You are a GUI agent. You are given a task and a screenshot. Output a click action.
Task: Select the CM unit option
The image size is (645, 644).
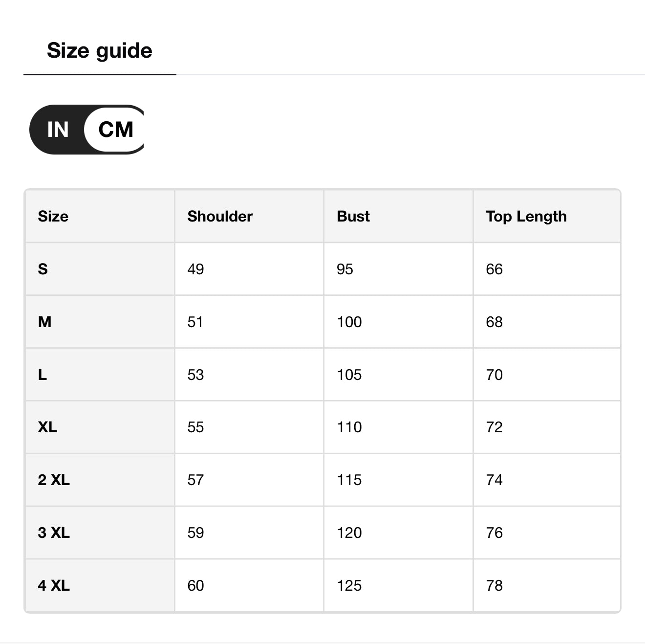[116, 130]
